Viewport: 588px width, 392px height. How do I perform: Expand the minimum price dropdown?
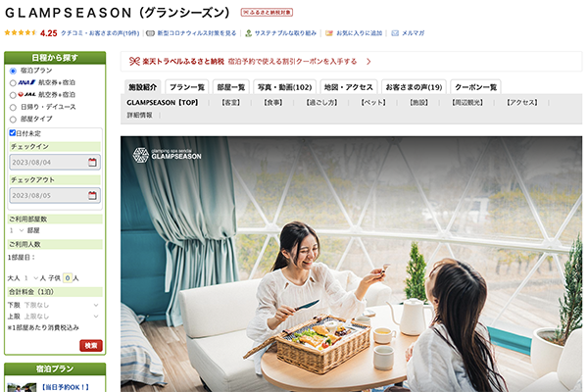point(62,305)
